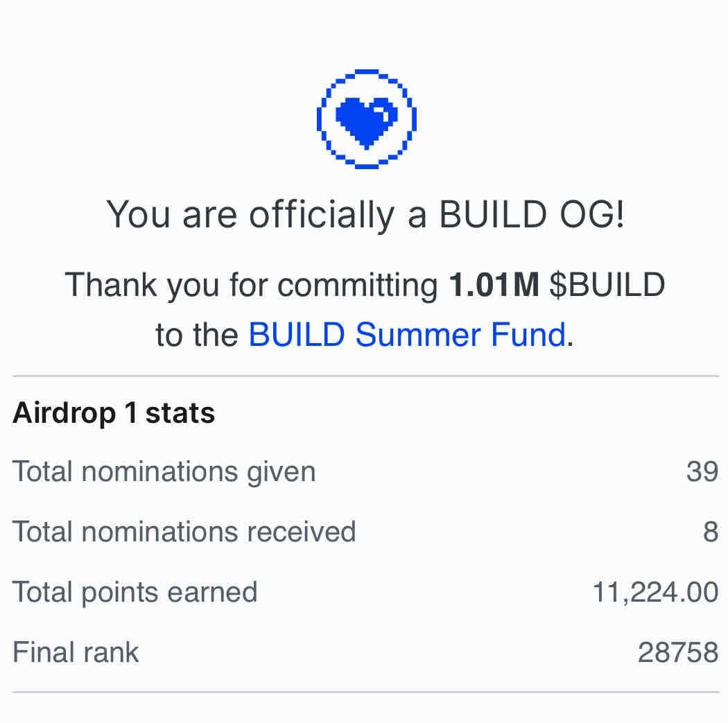Click the pixelated blue heart icon
This screenshot has height=723, width=728.
pyautogui.click(x=365, y=120)
